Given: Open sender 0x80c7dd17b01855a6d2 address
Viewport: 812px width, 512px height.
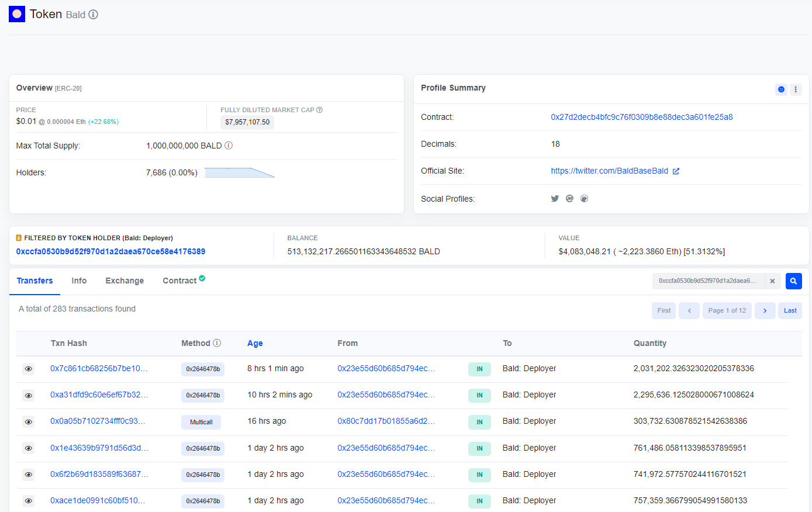Looking at the screenshot, I should pos(386,421).
